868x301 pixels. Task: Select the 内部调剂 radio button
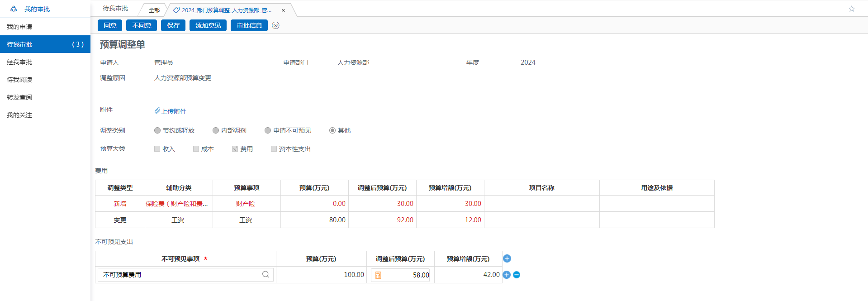coord(216,130)
